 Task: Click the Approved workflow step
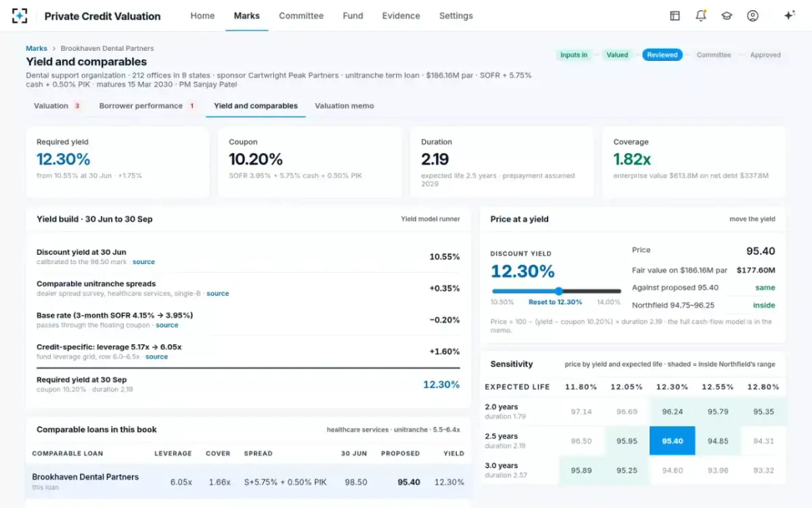(765, 55)
